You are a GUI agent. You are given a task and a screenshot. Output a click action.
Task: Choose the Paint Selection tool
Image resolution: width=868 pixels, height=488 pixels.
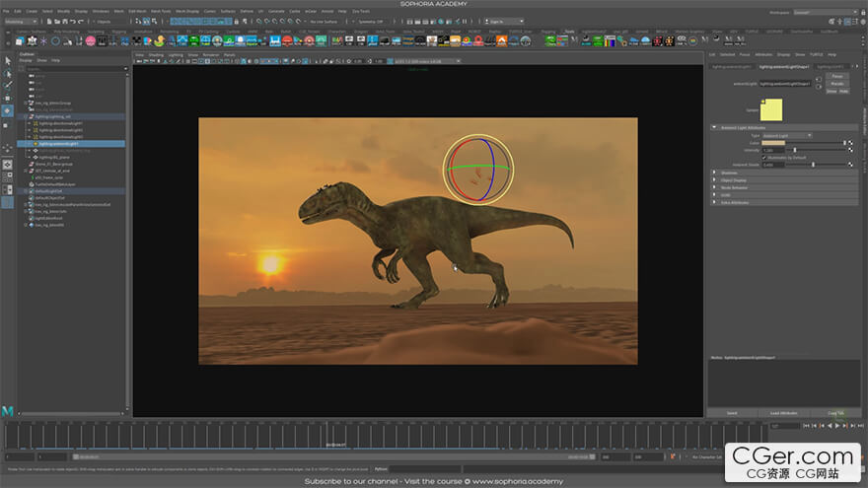click(7, 86)
